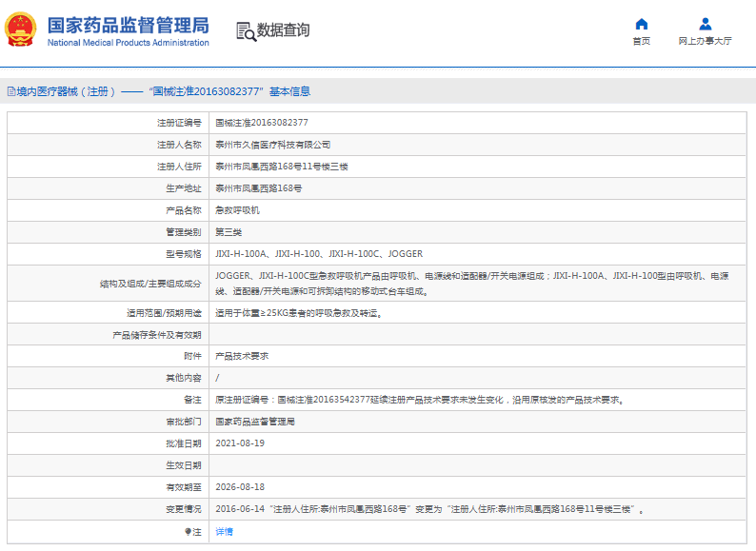The height and width of the screenshot is (551, 756).
Task: Click the breadcrumb document icon before 境内医疗器械
Action: 10,92
